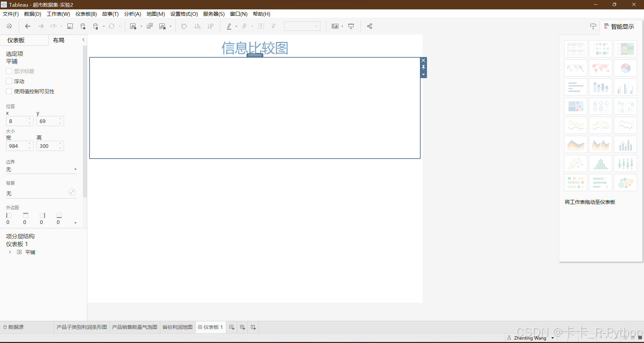This screenshot has width=644, height=343.
Task: Click the Redo forward arrow
Action: pyautogui.click(x=41, y=26)
